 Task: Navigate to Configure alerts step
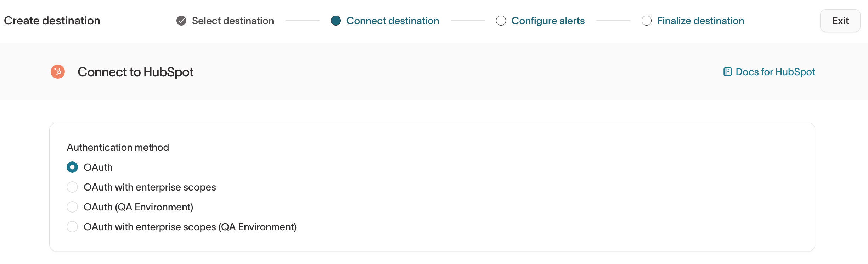pos(548,21)
